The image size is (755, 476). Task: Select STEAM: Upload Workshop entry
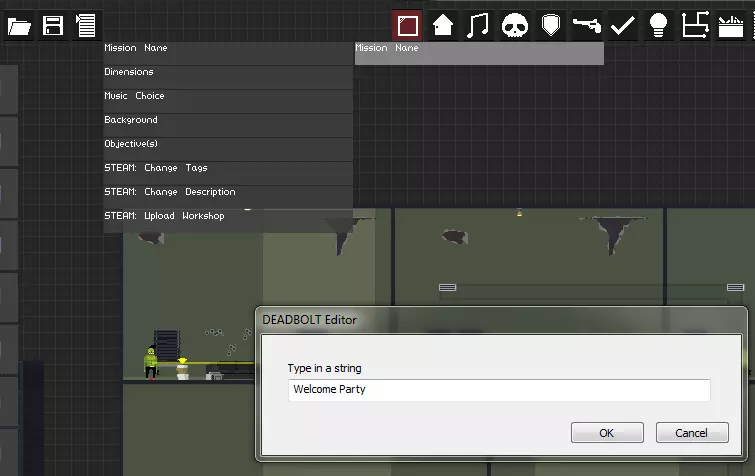[x=228, y=221]
